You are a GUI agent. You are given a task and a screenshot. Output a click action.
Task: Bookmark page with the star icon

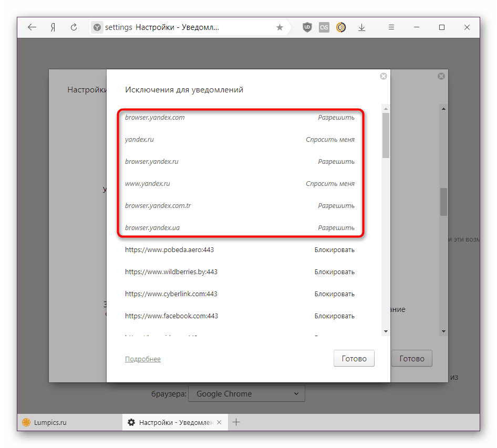coord(279,27)
